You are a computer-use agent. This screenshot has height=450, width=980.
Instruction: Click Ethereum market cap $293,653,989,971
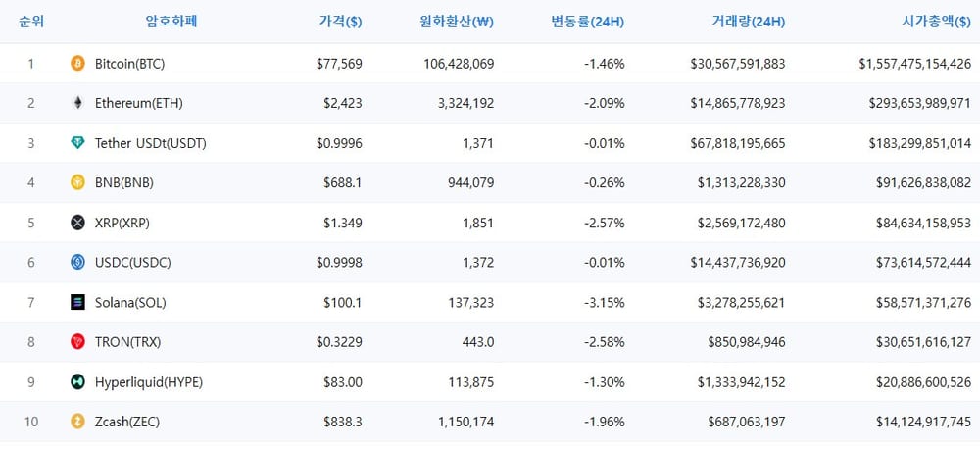click(920, 104)
